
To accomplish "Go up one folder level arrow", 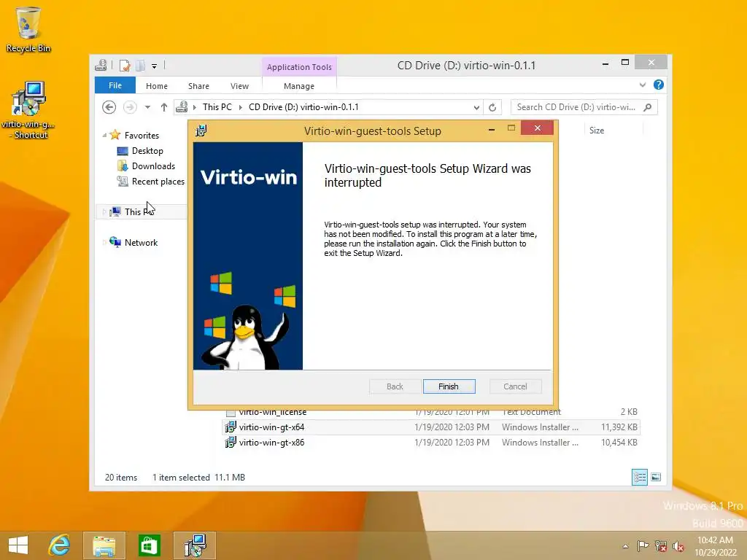I will [164, 107].
